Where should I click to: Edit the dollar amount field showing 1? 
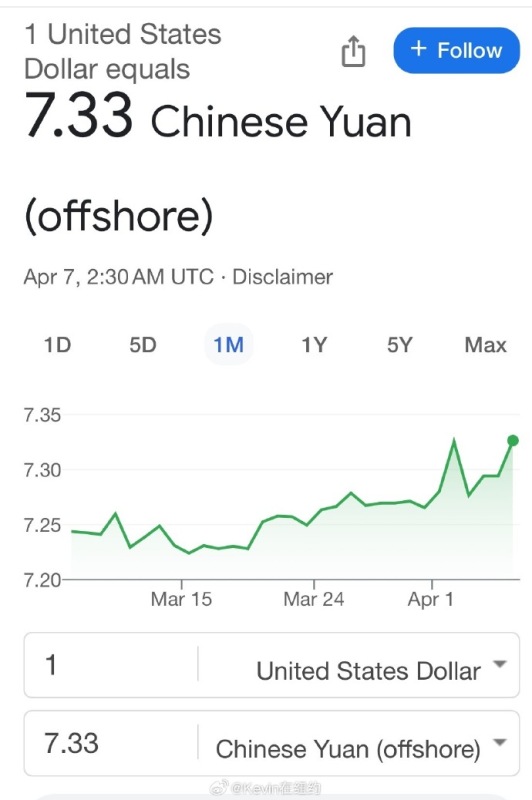coord(111,665)
